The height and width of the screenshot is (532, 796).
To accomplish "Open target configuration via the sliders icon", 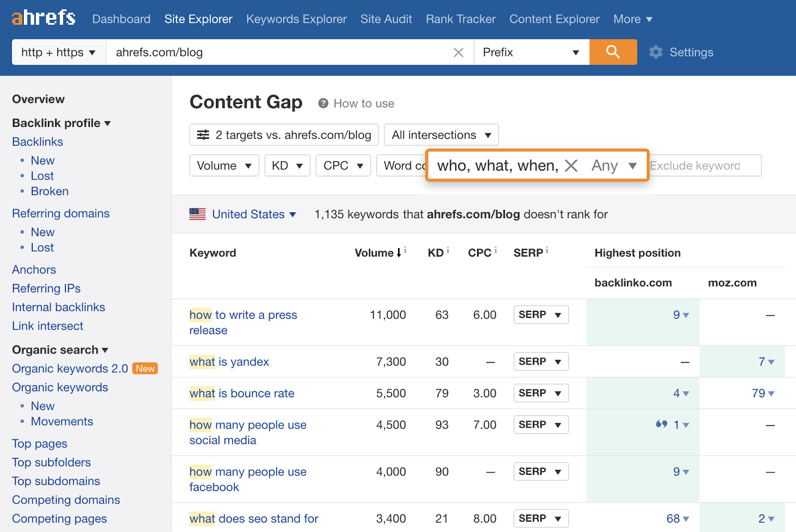I will tap(203, 134).
